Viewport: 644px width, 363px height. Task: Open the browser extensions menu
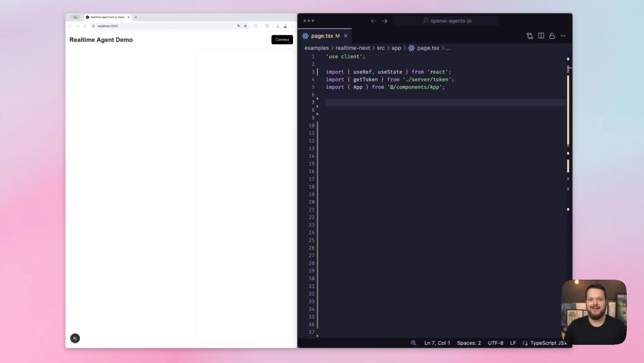[x=256, y=26]
